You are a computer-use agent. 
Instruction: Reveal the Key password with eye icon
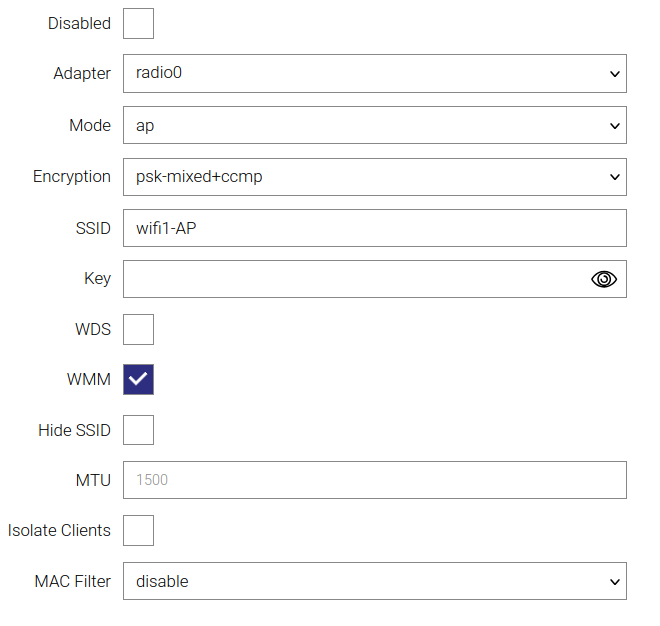[x=604, y=279]
